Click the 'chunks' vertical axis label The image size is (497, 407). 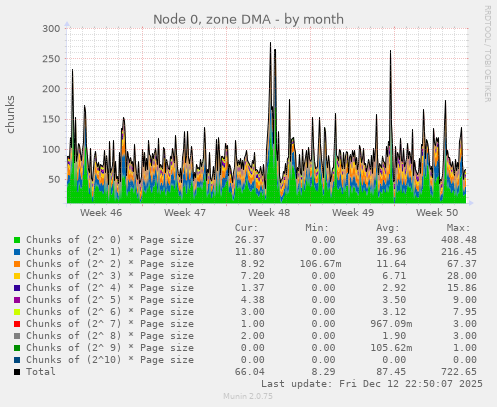[x=10, y=114]
